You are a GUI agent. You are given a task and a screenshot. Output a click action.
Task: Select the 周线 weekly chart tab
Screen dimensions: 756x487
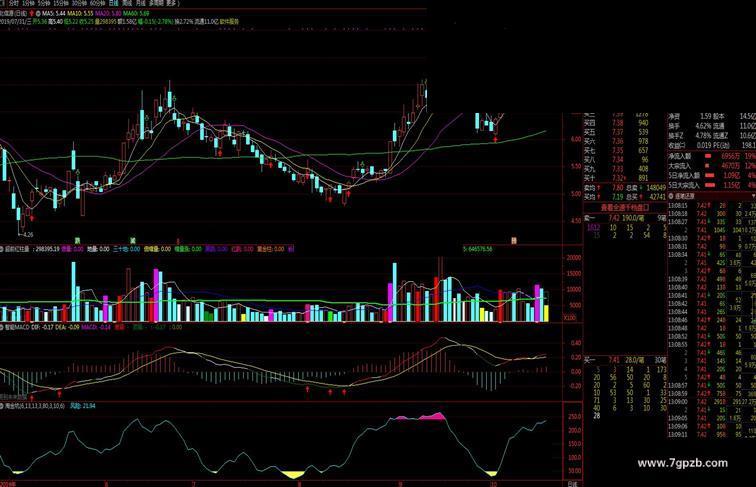click(x=128, y=3)
